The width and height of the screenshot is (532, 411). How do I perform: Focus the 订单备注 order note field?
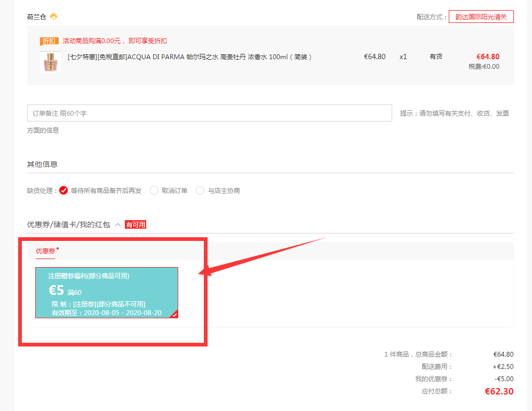tap(209, 113)
